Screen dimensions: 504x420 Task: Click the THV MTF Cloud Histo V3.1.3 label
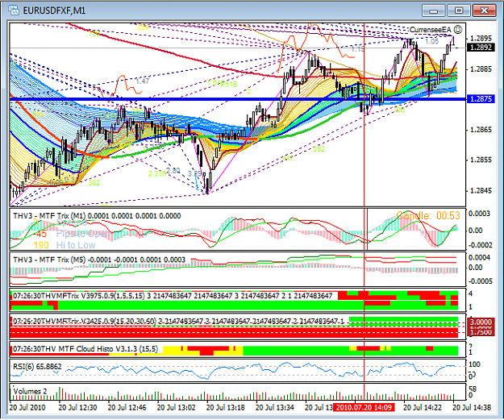pyautogui.click(x=85, y=349)
